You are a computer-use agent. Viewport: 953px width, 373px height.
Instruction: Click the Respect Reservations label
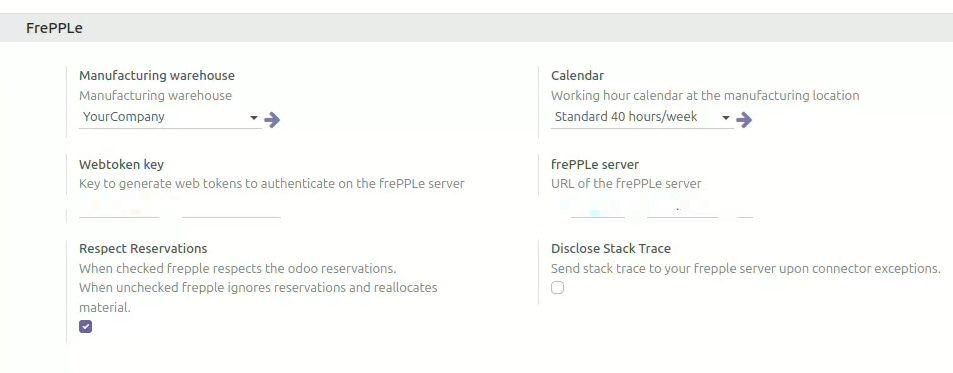(x=143, y=248)
